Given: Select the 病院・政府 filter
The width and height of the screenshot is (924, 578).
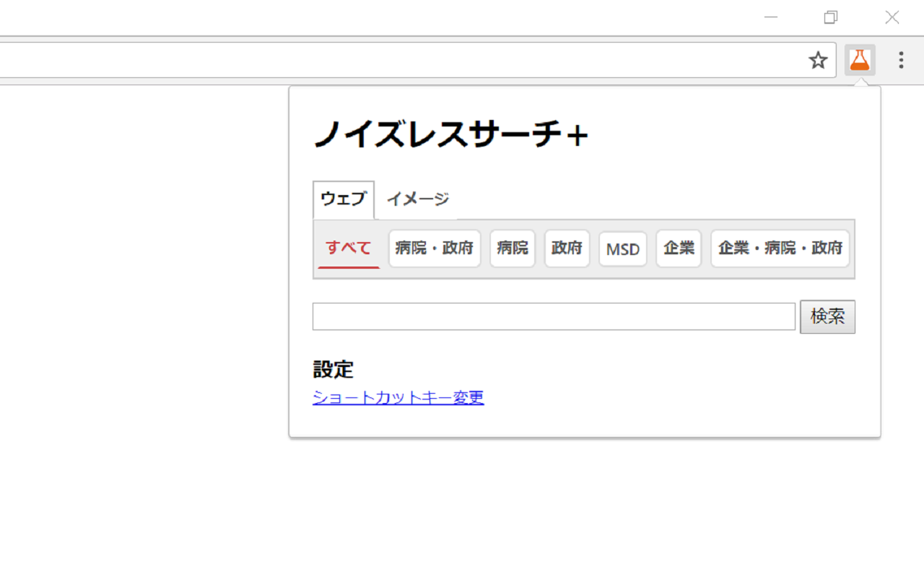Looking at the screenshot, I should point(435,249).
